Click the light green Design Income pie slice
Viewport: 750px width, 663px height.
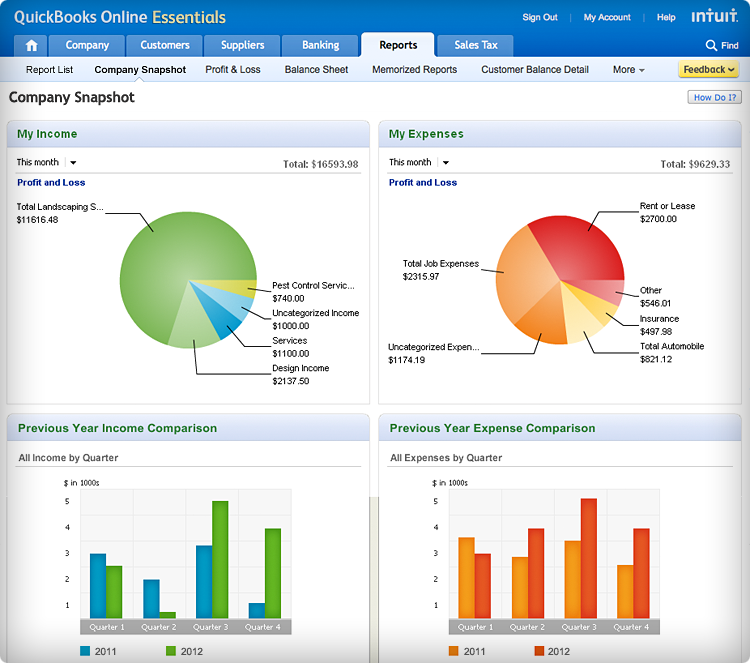point(194,323)
